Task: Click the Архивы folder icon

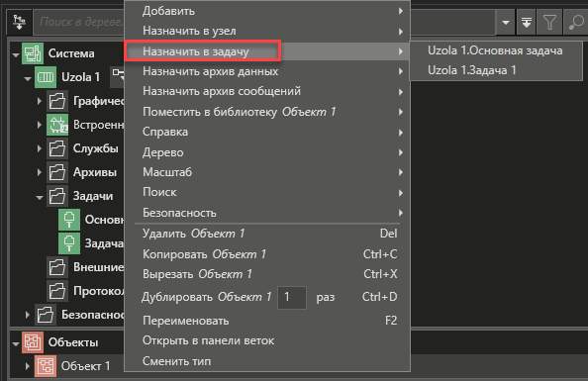Action: 57,172
